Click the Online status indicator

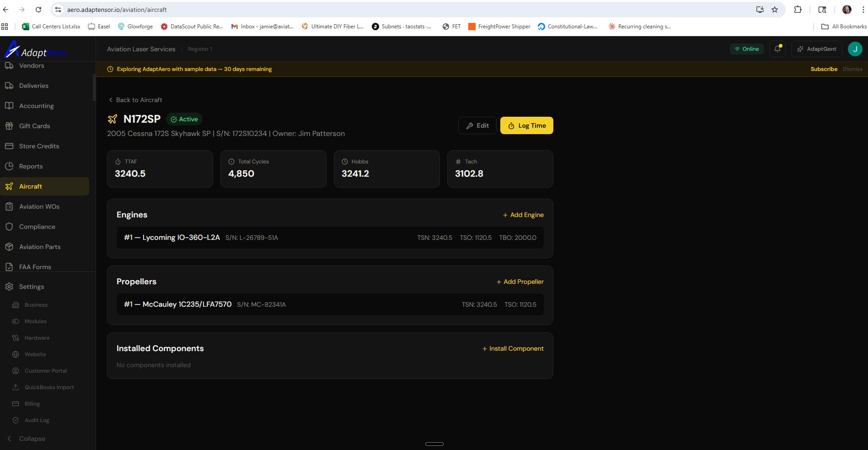747,49
